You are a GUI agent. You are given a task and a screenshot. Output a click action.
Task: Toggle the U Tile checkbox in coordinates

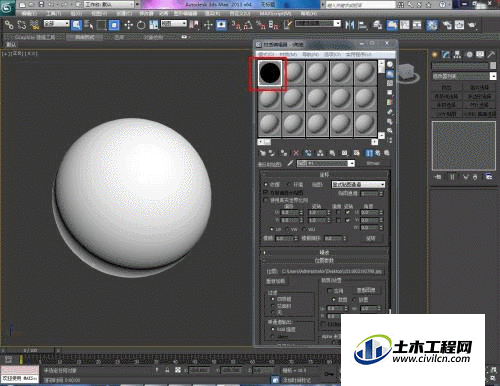click(348, 212)
